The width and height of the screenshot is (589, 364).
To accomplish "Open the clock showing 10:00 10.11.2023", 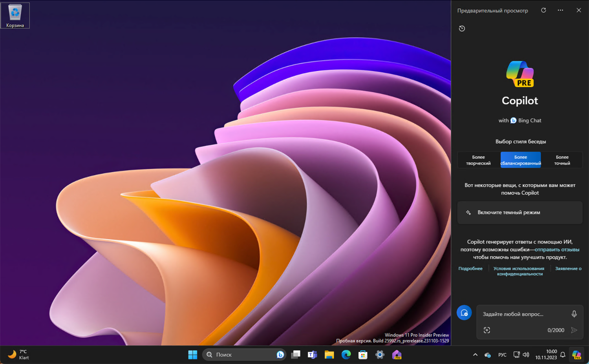I will (x=546, y=355).
